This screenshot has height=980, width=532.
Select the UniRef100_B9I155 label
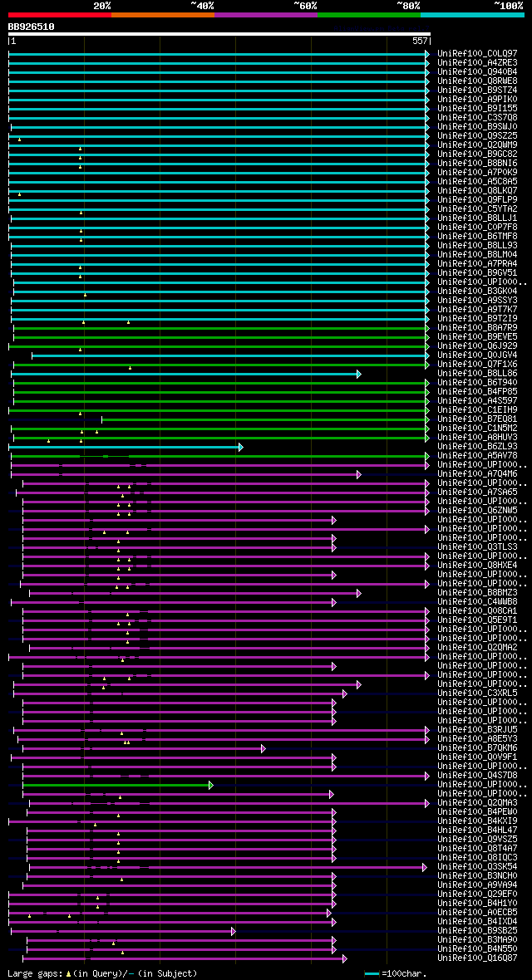click(x=477, y=108)
